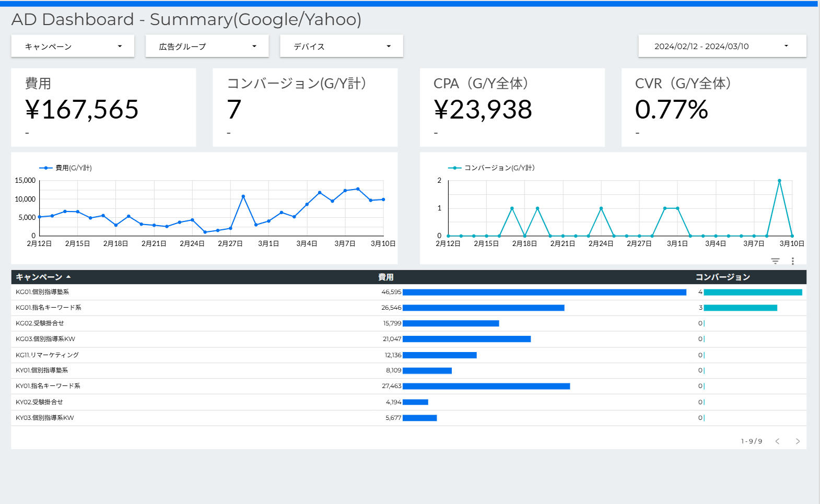The image size is (820, 504).
Task: Click the コンバージョン(G/Y計) chart legend marker
Action: tap(454, 168)
